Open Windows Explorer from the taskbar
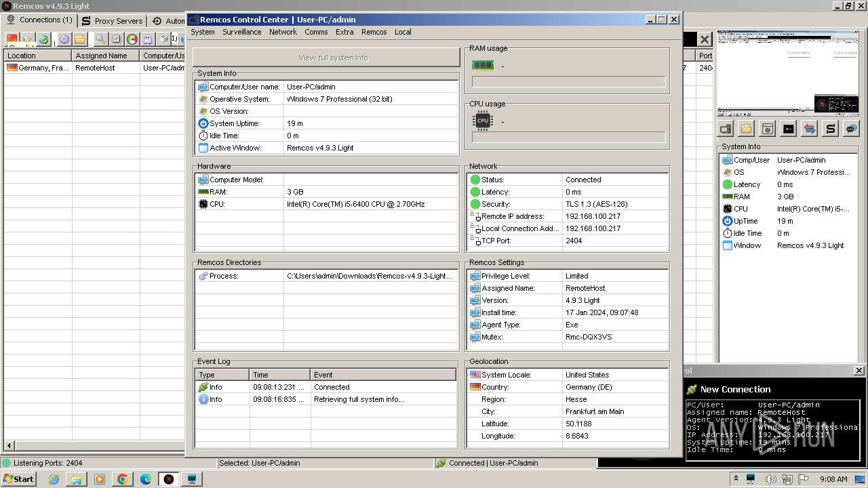 pyautogui.click(x=77, y=479)
